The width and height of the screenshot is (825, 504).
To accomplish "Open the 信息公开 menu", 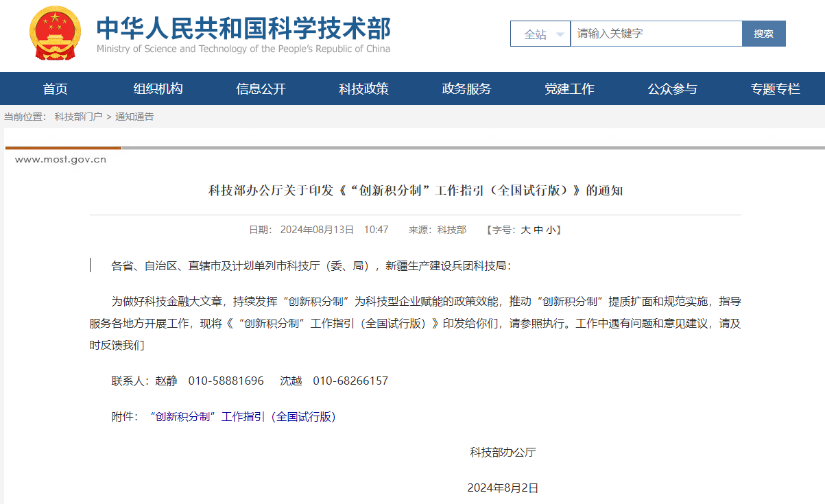I will [x=261, y=88].
